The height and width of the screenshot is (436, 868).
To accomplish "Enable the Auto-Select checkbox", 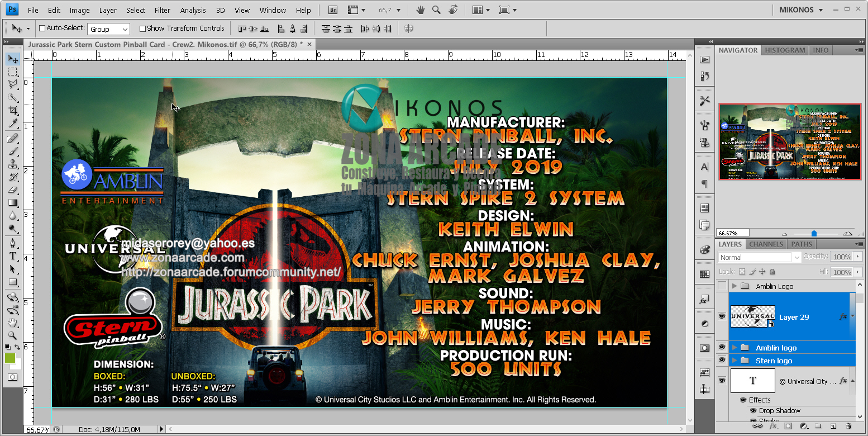I will pyautogui.click(x=42, y=28).
